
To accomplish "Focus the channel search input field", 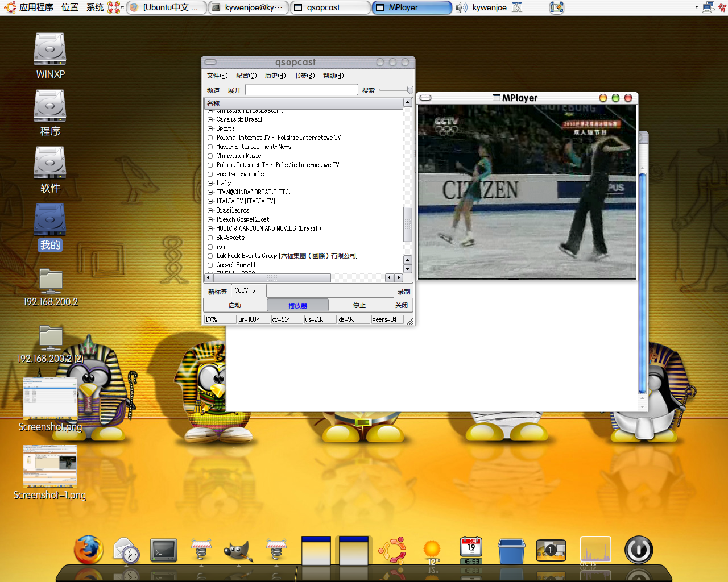I will [x=302, y=90].
